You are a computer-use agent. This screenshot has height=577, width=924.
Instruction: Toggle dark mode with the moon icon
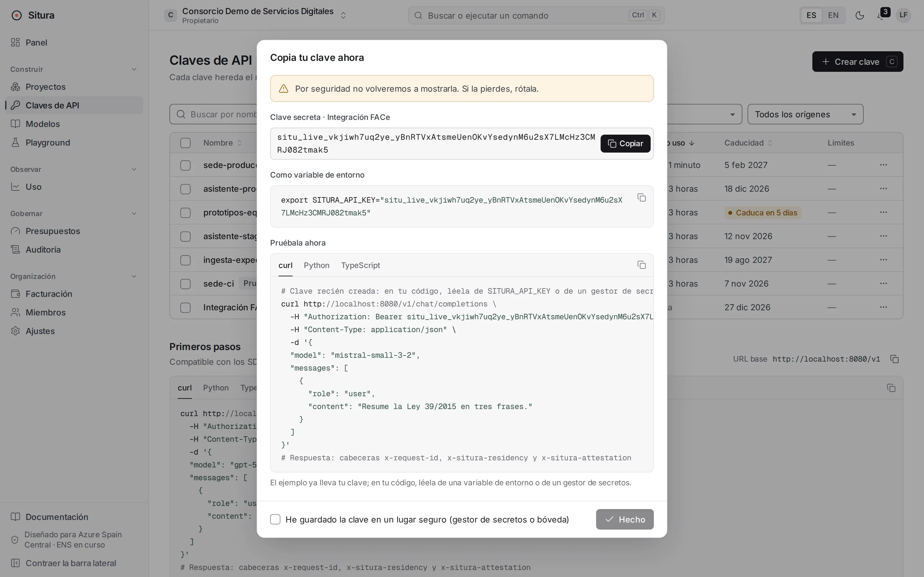point(860,15)
